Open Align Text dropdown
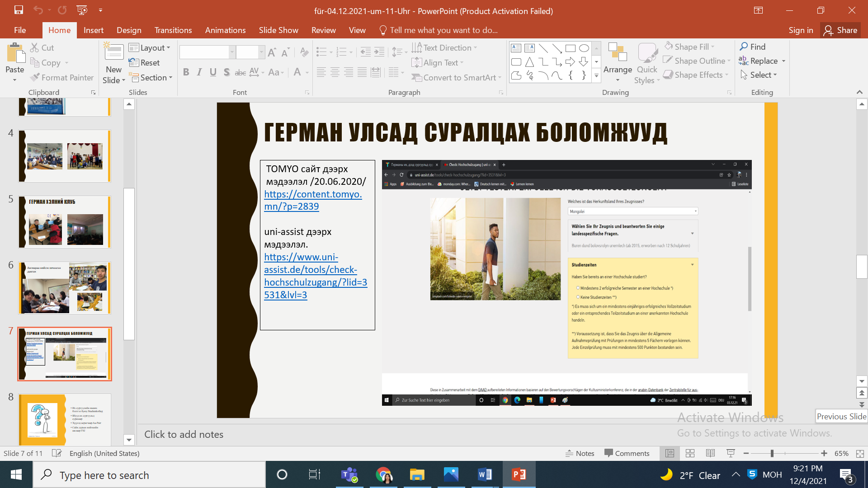Viewport: 868px width, 488px height. pos(438,62)
